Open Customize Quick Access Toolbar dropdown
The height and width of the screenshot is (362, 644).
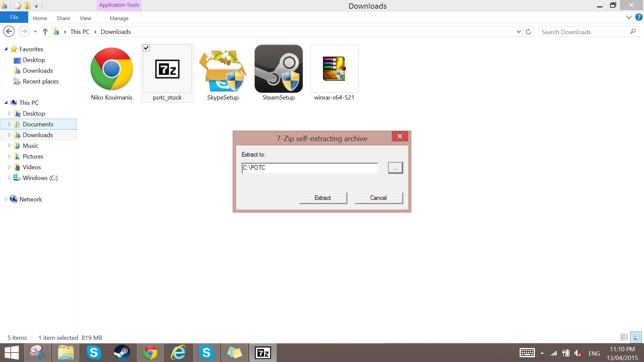[36, 6]
